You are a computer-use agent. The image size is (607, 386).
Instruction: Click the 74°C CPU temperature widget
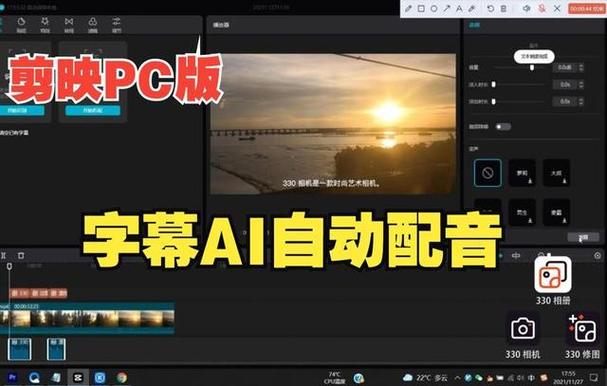point(334,377)
